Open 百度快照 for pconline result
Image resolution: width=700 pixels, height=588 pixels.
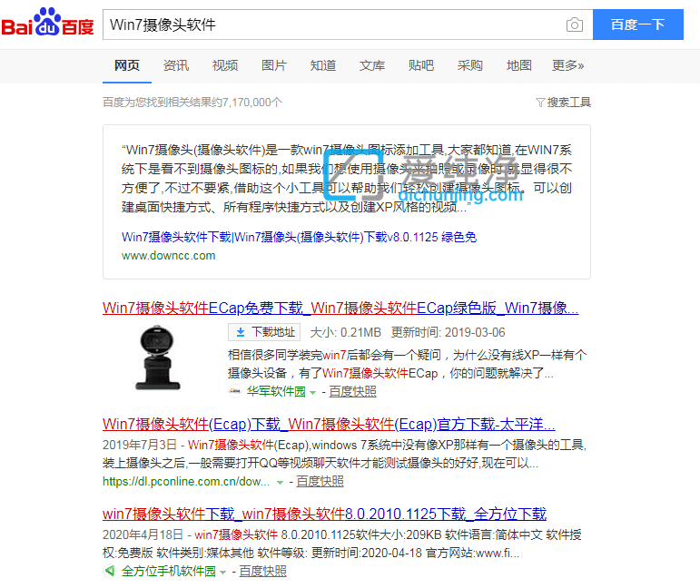click(x=320, y=481)
